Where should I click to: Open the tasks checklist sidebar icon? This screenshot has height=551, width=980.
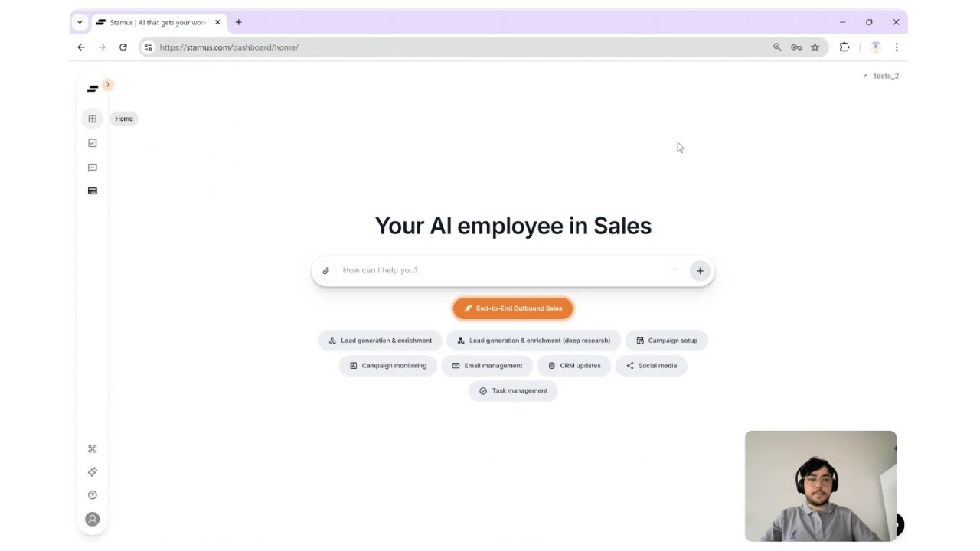pyautogui.click(x=93, y=143)
